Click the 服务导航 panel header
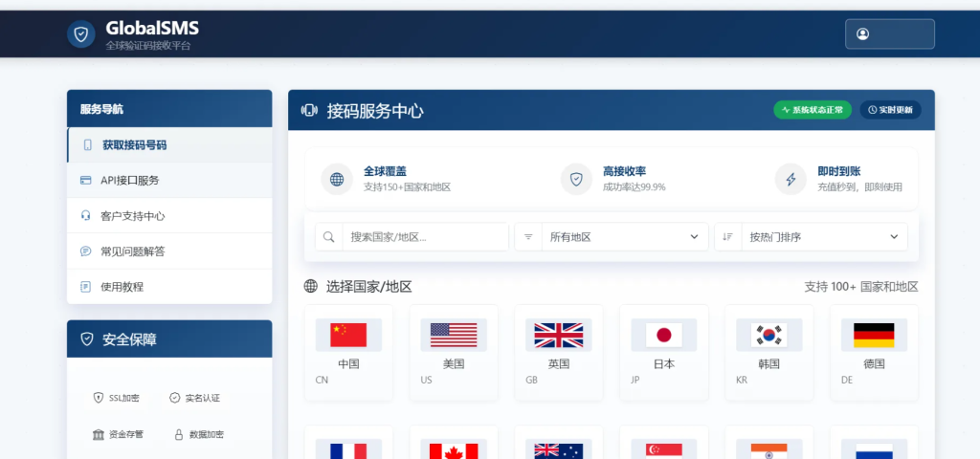This screenshot has height=459, width=980. click(x=169, y=109)
